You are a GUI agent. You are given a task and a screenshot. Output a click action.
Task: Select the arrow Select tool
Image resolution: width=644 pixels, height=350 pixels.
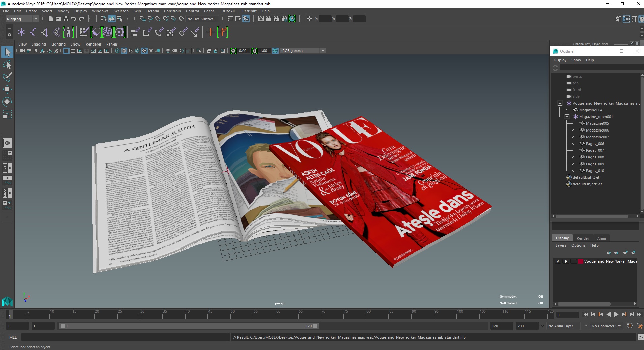(x=7, y=52)
